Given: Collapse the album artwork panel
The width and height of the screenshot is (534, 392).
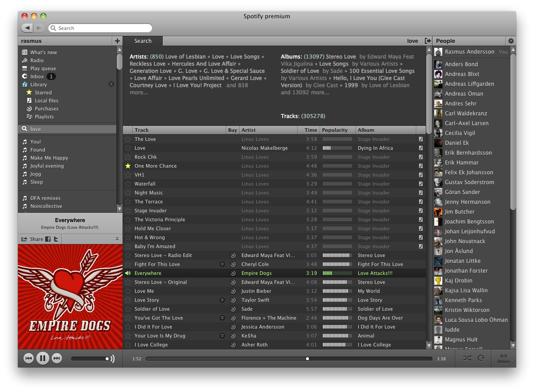Looking at the screenshot, I should point(117,239).
